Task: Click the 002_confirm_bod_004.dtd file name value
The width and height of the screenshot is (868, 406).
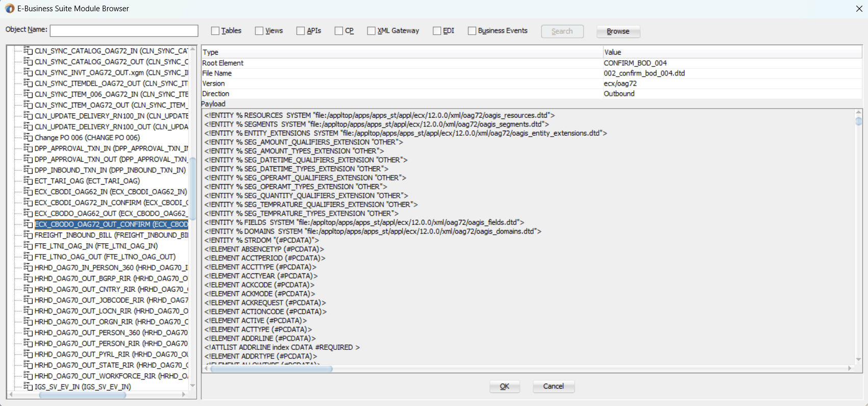Action: point(644,73)
